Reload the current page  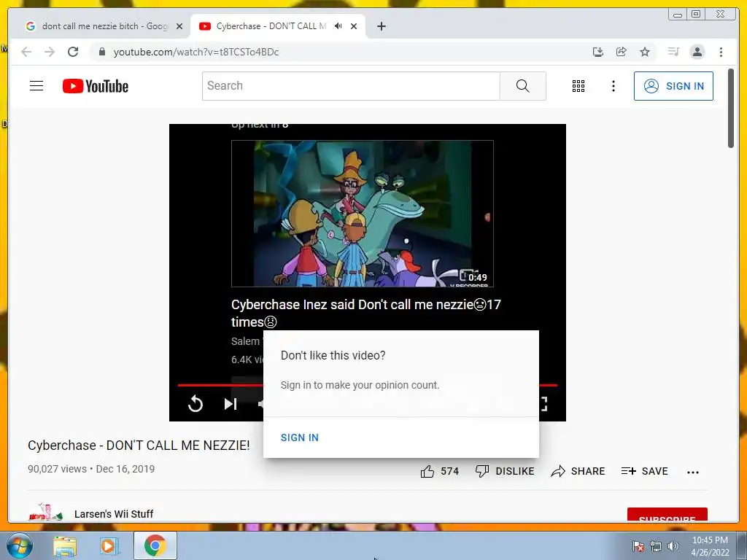tap(73, 52)
